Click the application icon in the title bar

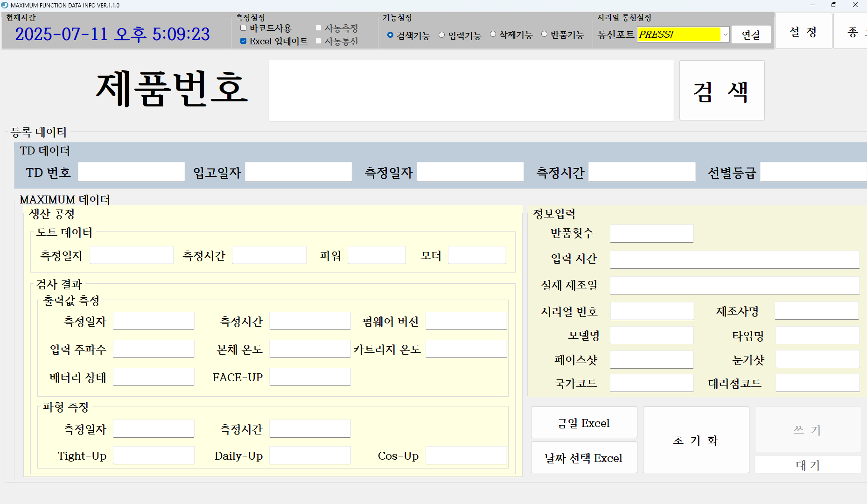[6, 5]
